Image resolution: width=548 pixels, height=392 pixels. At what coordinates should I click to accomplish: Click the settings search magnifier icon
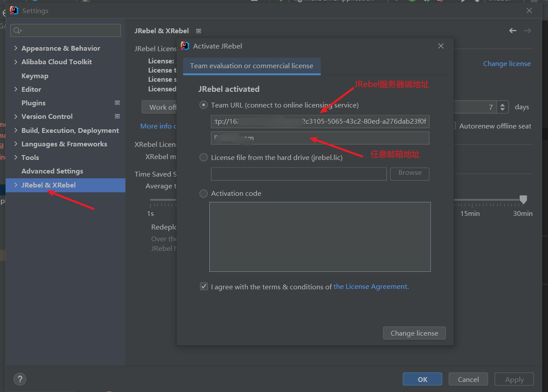click(x=17, y=31)
